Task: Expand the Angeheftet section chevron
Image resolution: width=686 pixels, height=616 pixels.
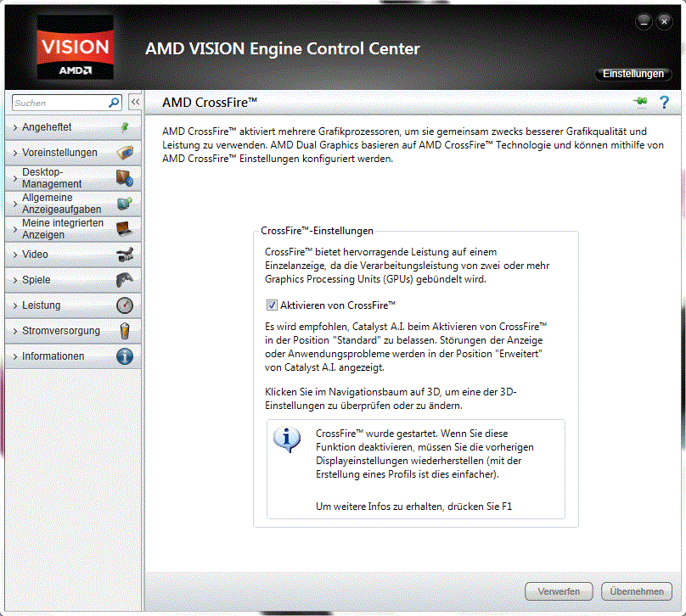Action: (15, 127)
